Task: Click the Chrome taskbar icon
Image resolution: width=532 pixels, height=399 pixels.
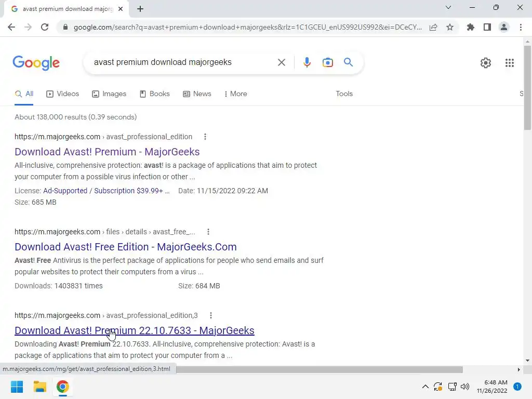Action: 62,387
